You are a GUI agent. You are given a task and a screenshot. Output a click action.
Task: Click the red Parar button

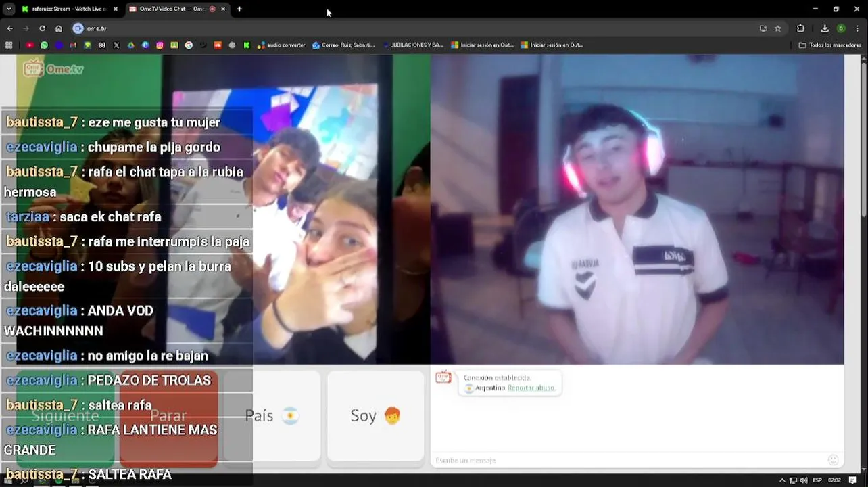[168, 416]
